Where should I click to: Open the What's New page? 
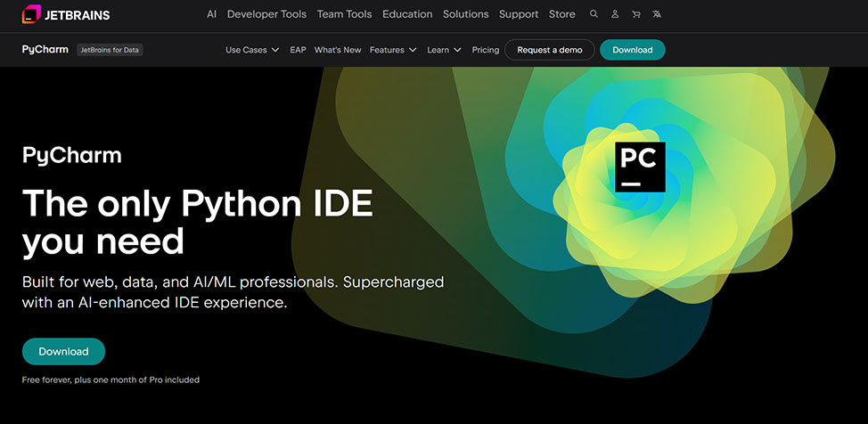[x=338, y=50]
